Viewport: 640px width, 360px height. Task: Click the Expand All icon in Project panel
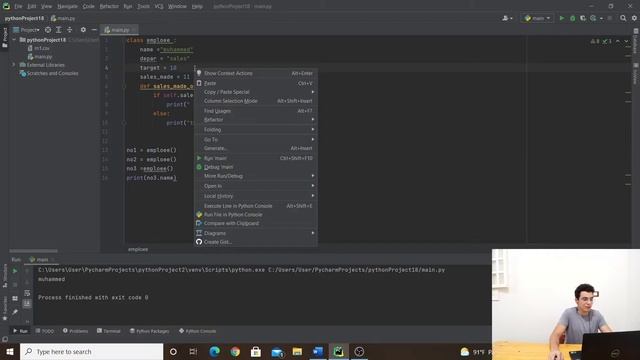click(x=58, y=30)
